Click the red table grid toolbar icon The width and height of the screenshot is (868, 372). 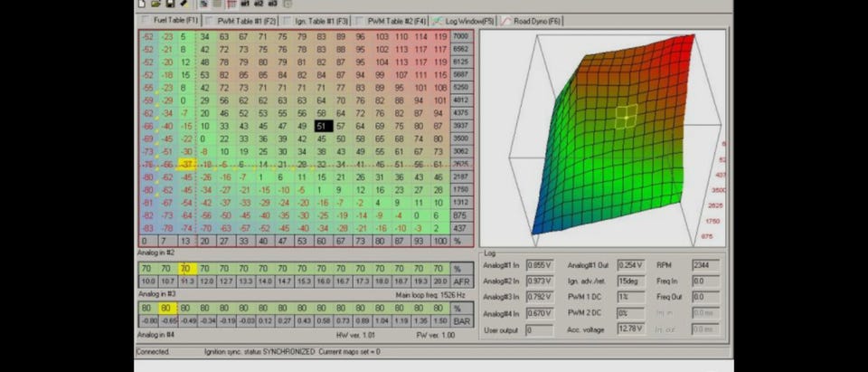pos(231,4)
